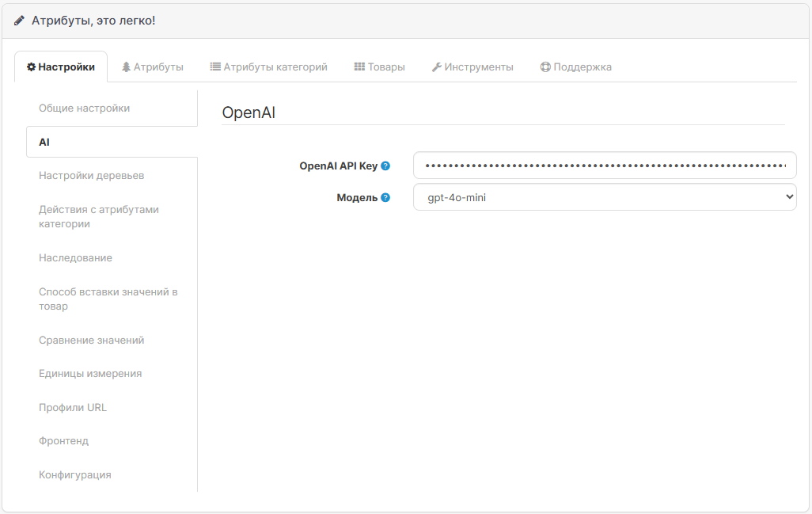Screen dimensions: 812x514
Task: Click the wrench icon on the Инструменты tab
Action: (436, 67)
